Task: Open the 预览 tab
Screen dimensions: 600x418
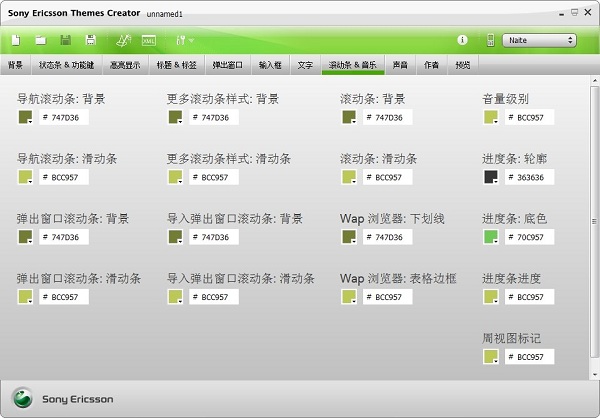Action: tap(463, 65)
